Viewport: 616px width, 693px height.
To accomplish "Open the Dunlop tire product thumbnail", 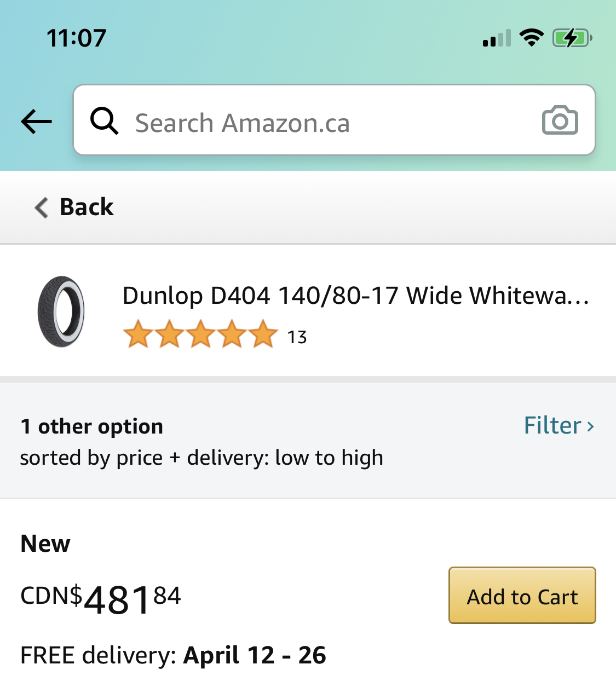I will pos(61,311).
